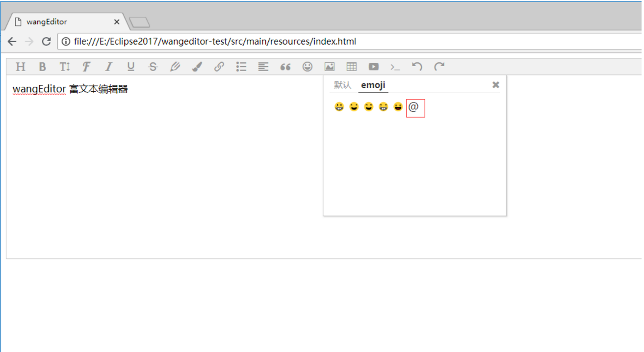The height and width of the screenshot is (352, 644).
Task: Open a new browser tab
Action: 139,23
